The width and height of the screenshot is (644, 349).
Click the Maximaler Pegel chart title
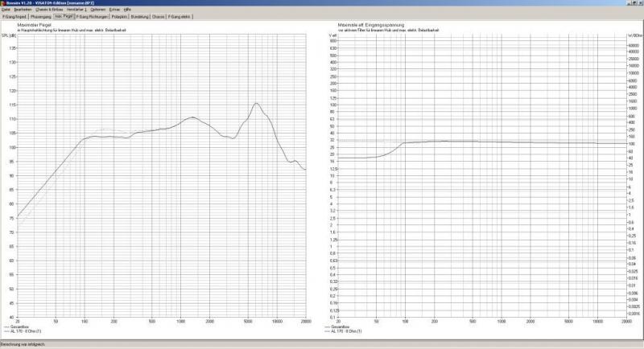34,25
